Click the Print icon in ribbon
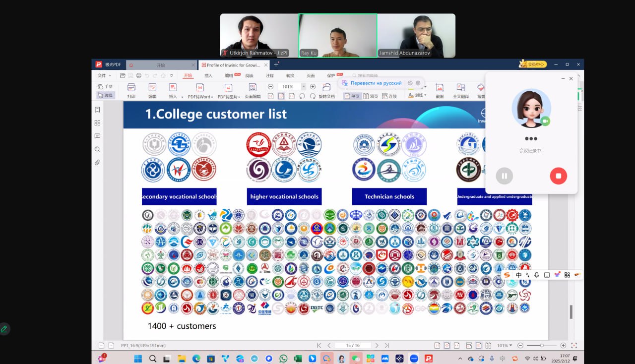Viewport: 635px width, 364px height. [131, 90]
